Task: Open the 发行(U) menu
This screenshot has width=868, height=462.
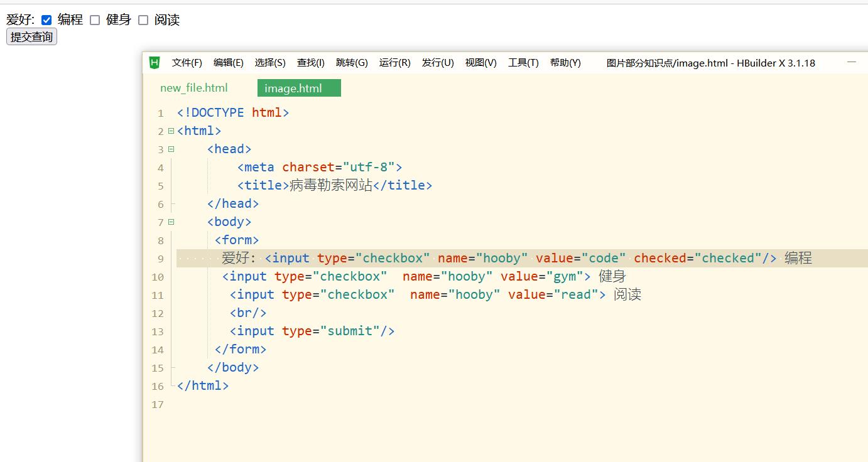Action: click(x=438, y=63)
